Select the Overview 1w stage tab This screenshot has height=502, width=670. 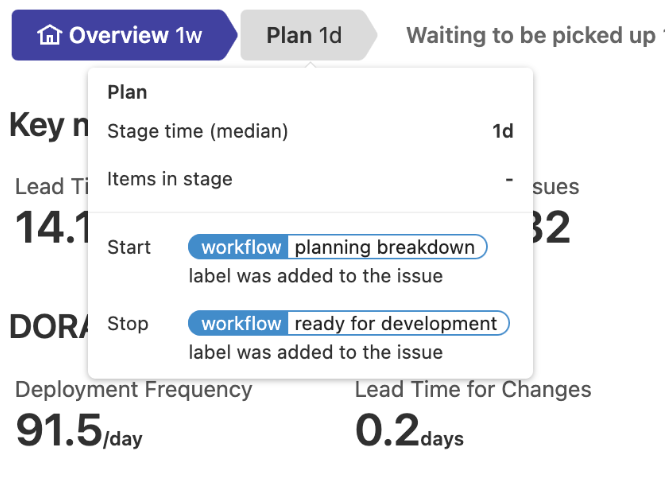pos(124,35)
